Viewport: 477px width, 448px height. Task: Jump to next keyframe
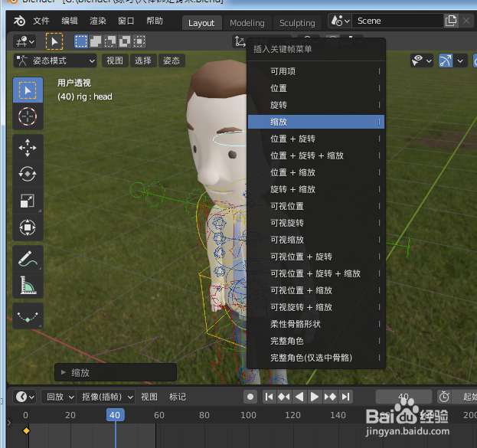(x=330, y=397)
